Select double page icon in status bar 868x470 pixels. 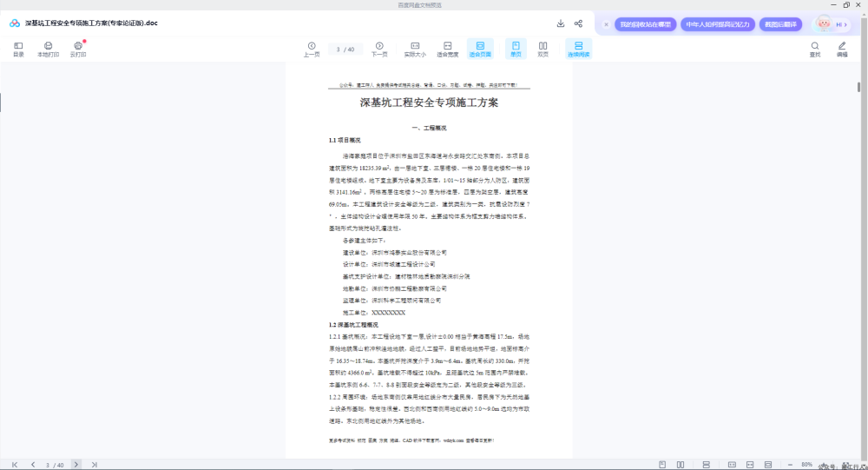681,465
